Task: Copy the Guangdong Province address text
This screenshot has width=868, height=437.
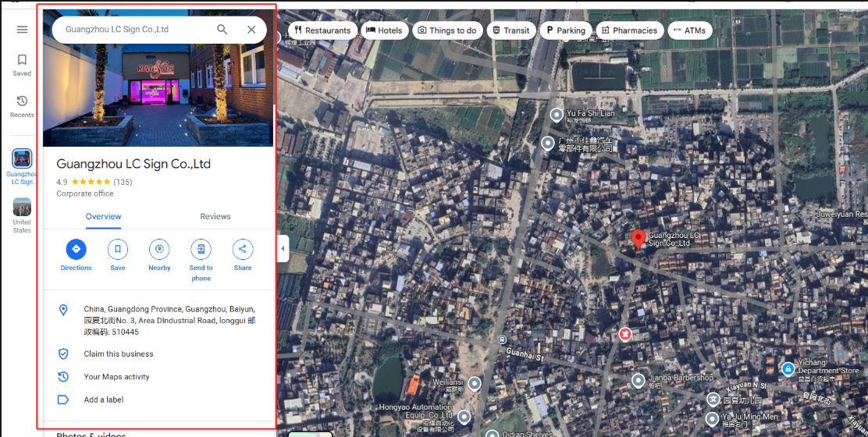Action: [x=169, y=320]
